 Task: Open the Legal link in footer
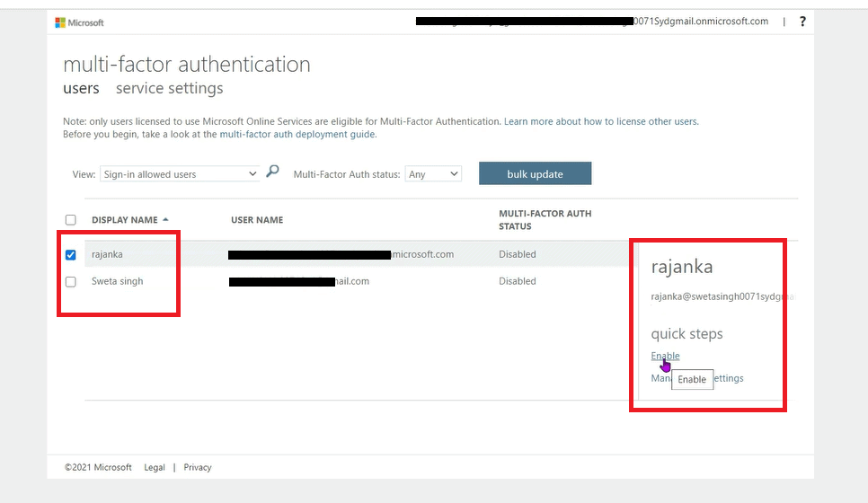tap(155, 467)
